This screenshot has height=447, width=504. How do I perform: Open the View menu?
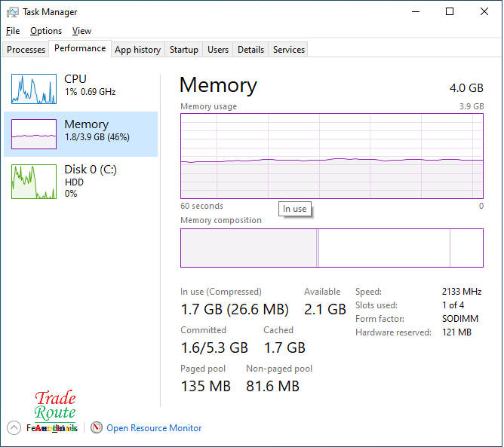pos(81,31)
